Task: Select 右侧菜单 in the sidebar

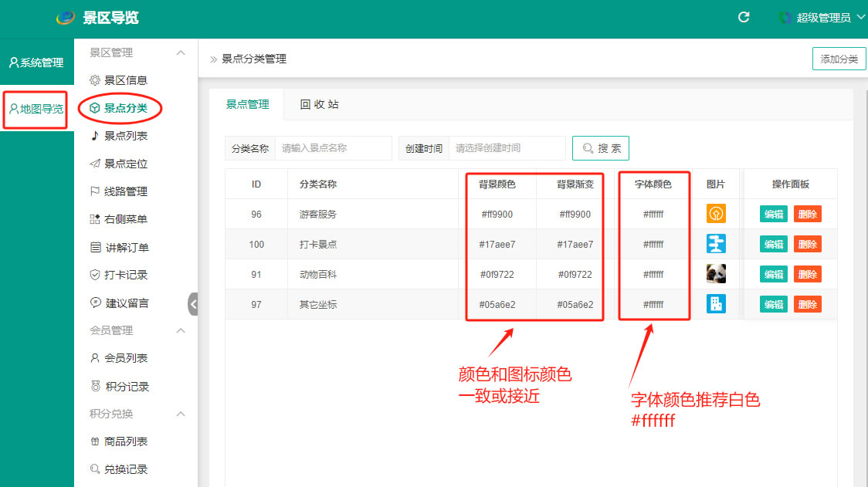Action: [125, 219]
